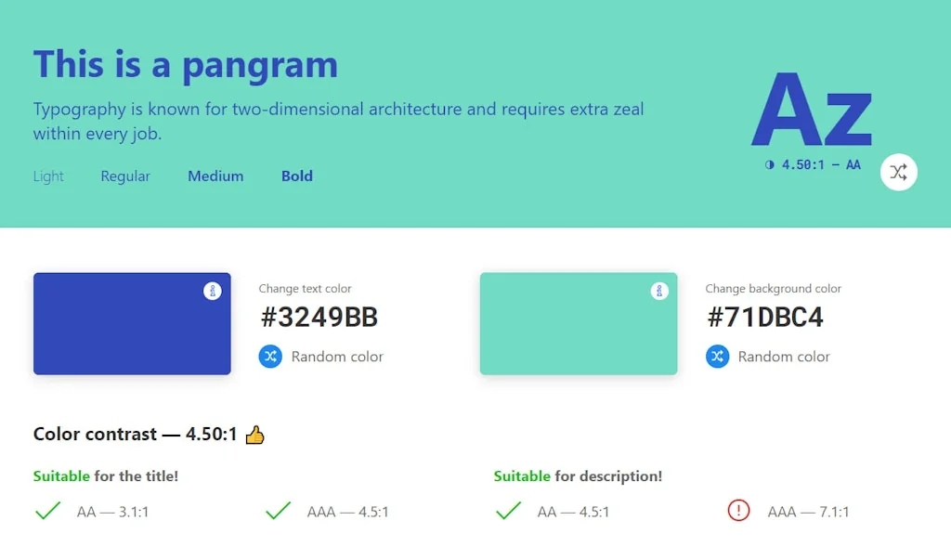Click the shuffle colors icon near the Az preview
951x560 pixels.
click(898, 172)
